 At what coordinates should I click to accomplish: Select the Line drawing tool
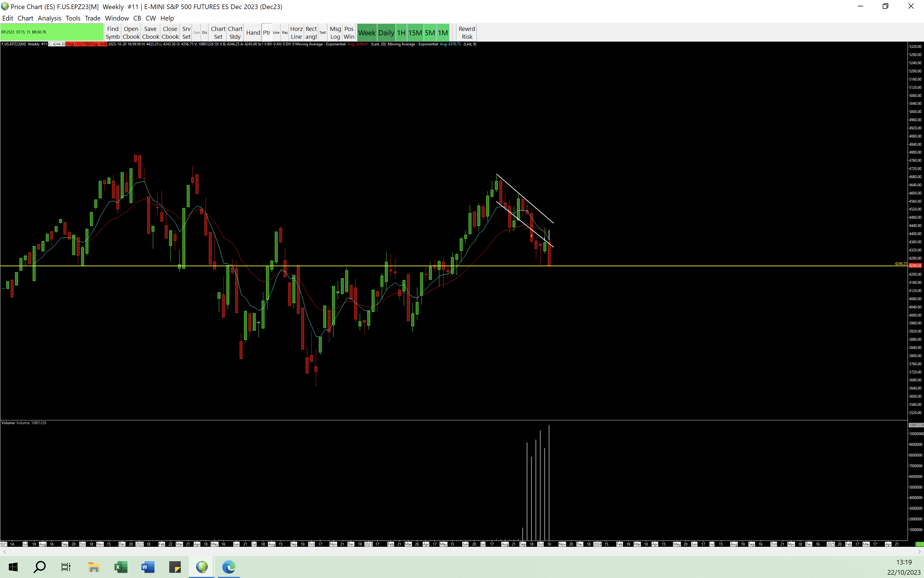tap(276, 32)
